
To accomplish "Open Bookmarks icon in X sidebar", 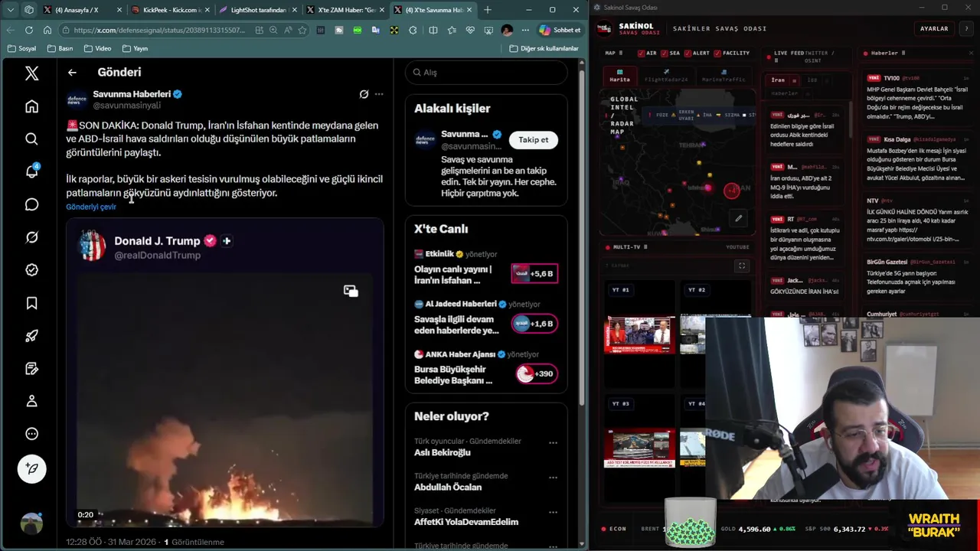I will point(31,303).
